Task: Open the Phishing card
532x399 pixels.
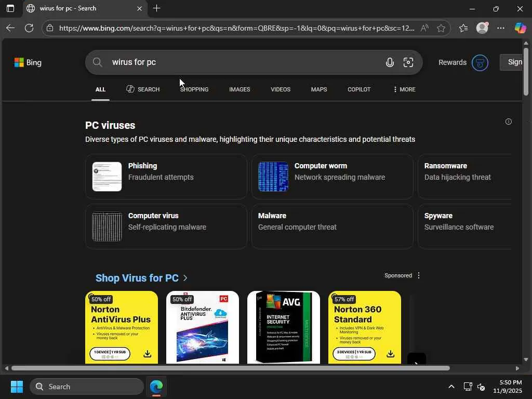Action: pos(166,177)
